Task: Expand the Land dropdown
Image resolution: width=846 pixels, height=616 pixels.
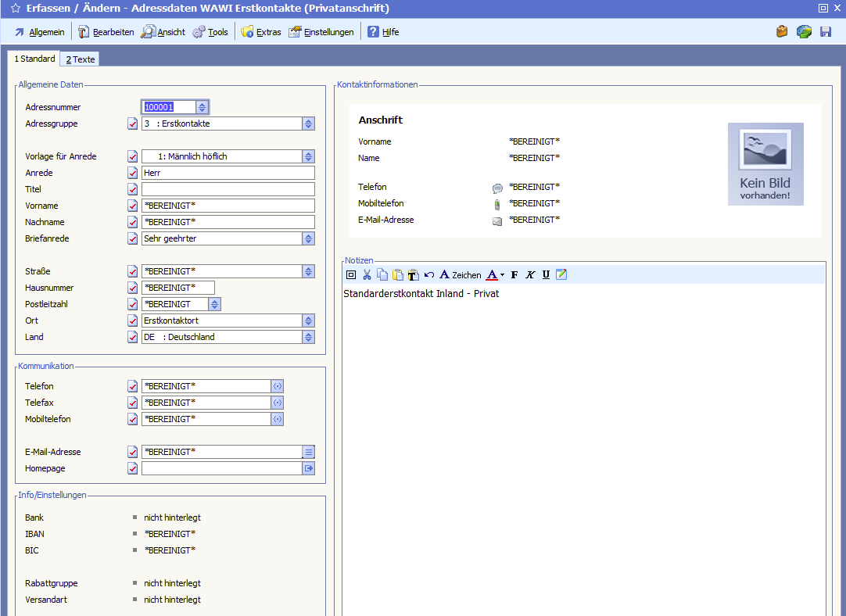Action: coord(309,337)
